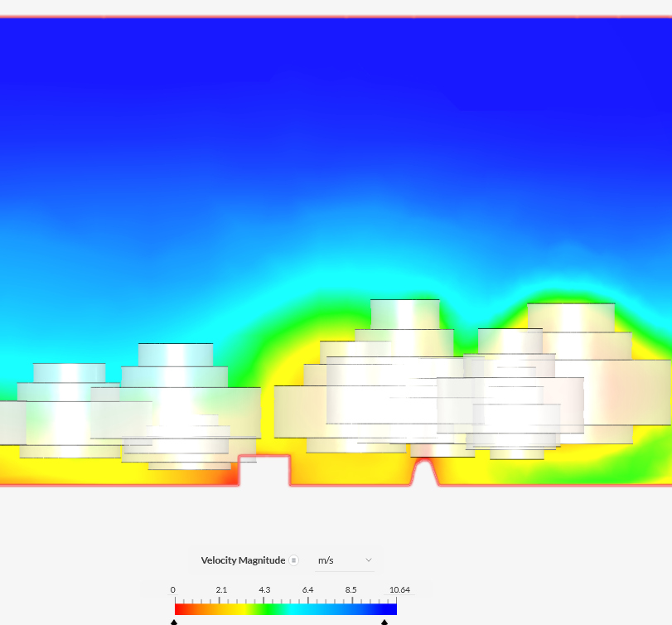
Task: Expand the units chevron next to m/s
Action: [368, 560]
